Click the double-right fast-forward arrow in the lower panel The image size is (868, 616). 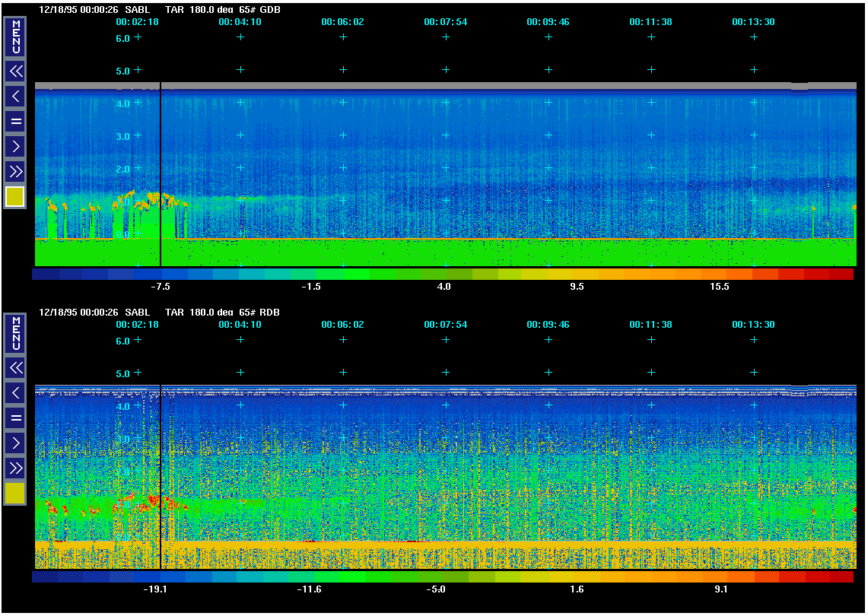click(15, 467)
